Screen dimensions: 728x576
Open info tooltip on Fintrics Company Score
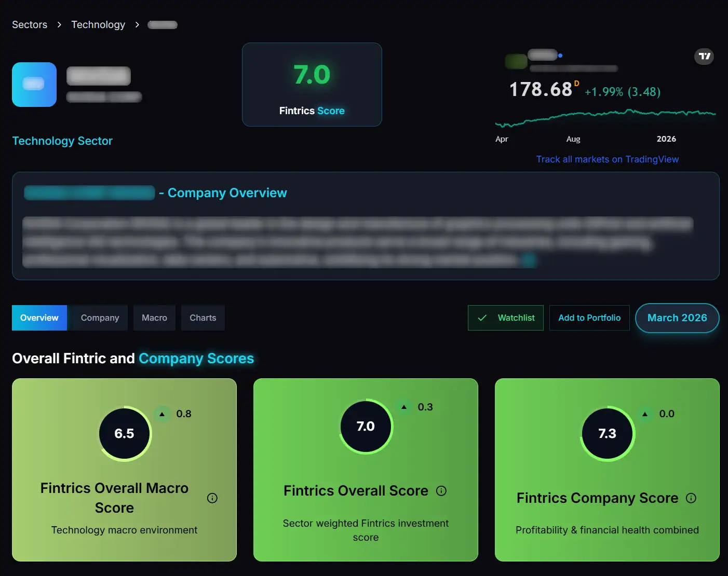691,498
